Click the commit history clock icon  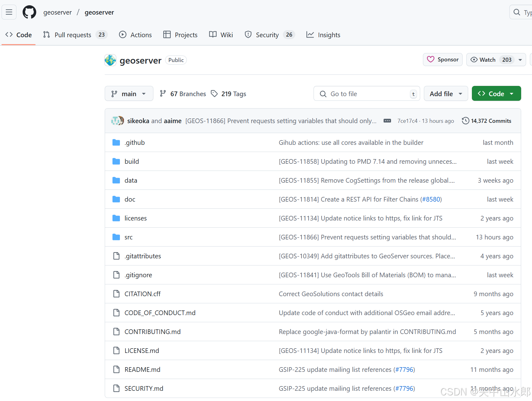(x=465, y=121)
